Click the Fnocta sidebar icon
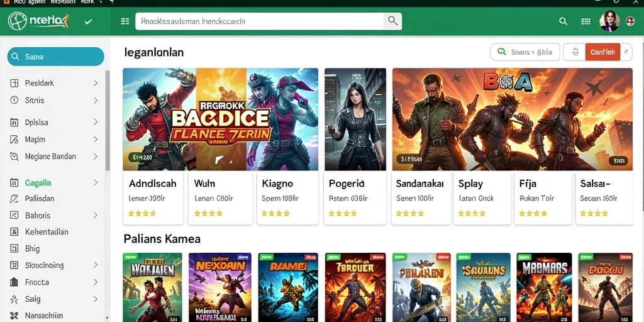This screenshot has height=322, width=644. point(14,282)
